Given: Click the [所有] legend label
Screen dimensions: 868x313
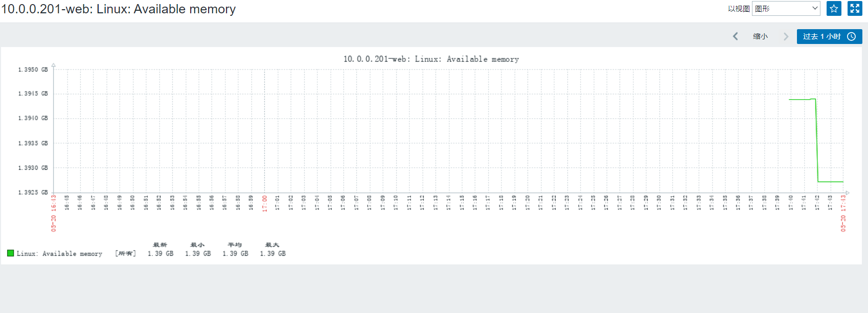Looking at the screenshot, I should pos(126,254).
